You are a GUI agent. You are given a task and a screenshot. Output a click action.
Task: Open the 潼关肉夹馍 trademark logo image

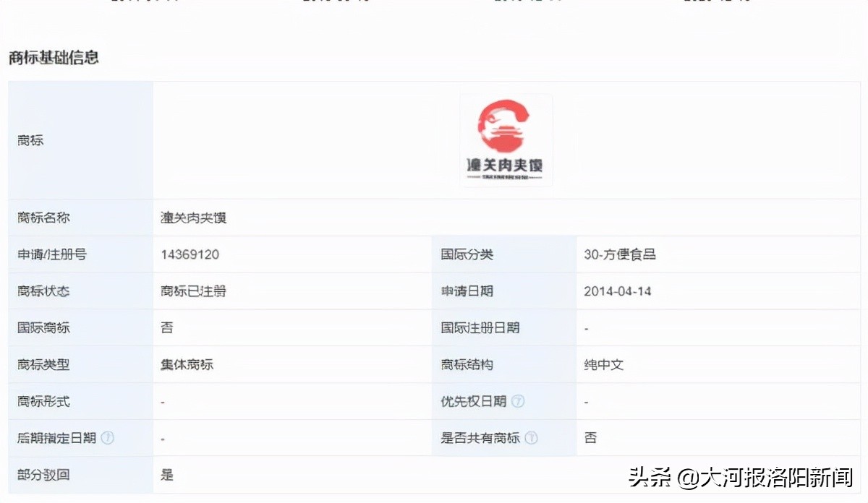[506, 140]
